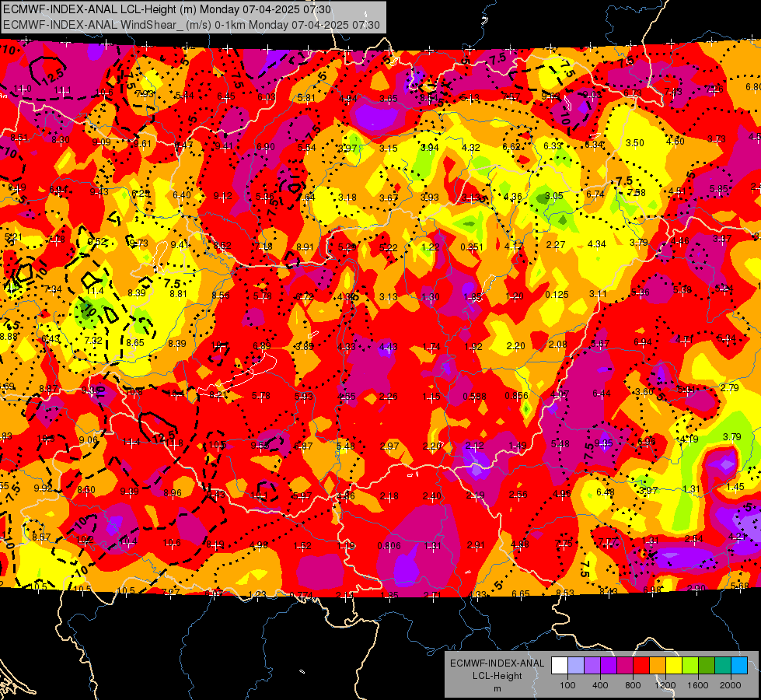The image size is (761, 700).
Task: Click the LCL-Height label in the legend
Action: point(497,676)
